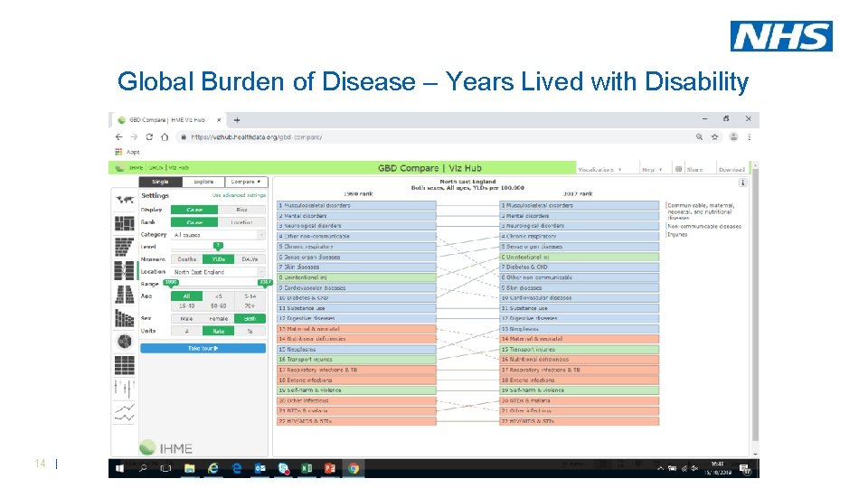Screen dimensions: 868x488
Task: Click the 1990 Substance use bar
Action: (356, 308)
